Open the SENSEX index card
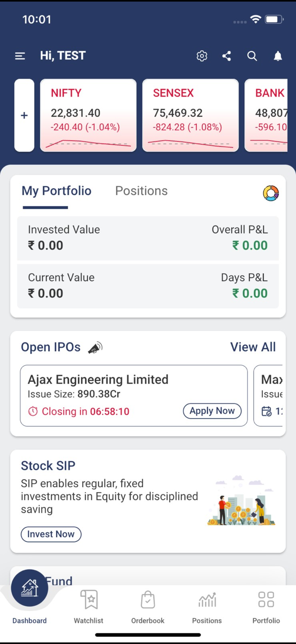This screenshot has height=644, width=296. point(190,115)
